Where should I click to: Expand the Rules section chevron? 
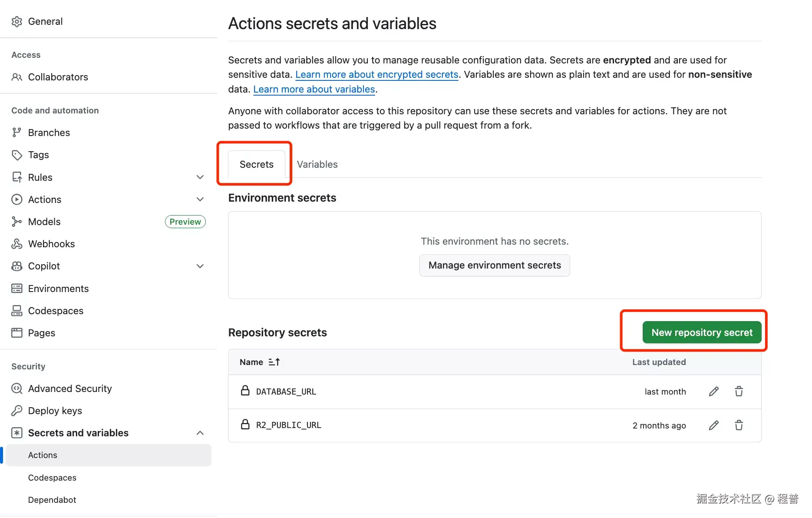point(200,177)
